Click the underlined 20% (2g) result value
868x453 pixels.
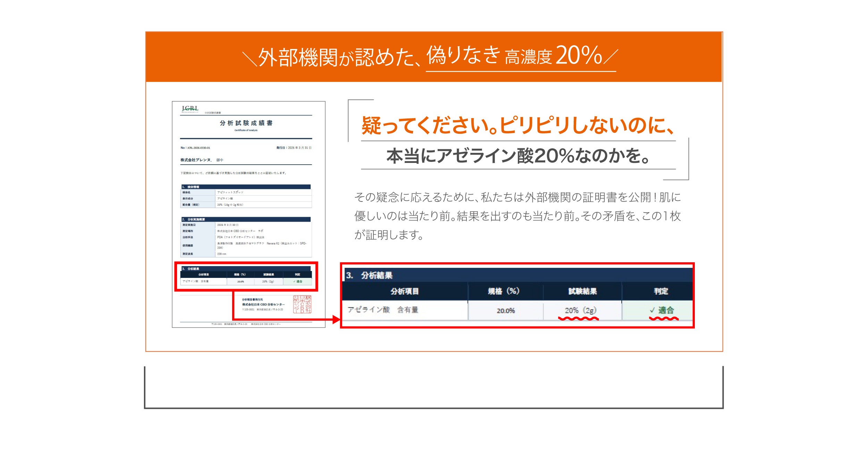(x=580, y=310)
